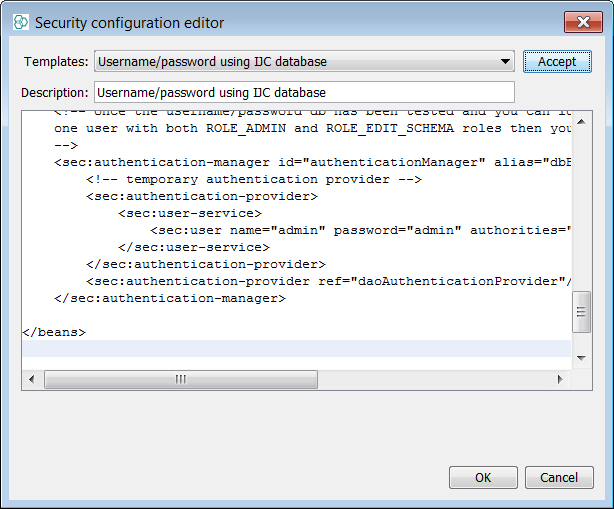Click the horizontal scrollbar right arrow
Viewport: 614px width, 509px height.
tap(560, 379)
